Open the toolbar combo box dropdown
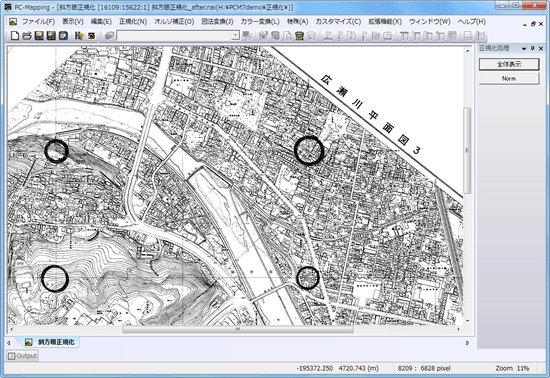The width and height of the screenshot is (550, 378). (235, 35)
